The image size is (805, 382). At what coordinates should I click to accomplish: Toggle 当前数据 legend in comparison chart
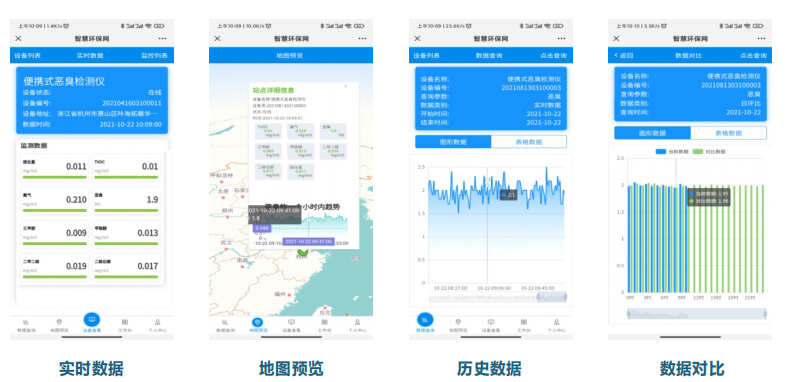tap(672, 151)
